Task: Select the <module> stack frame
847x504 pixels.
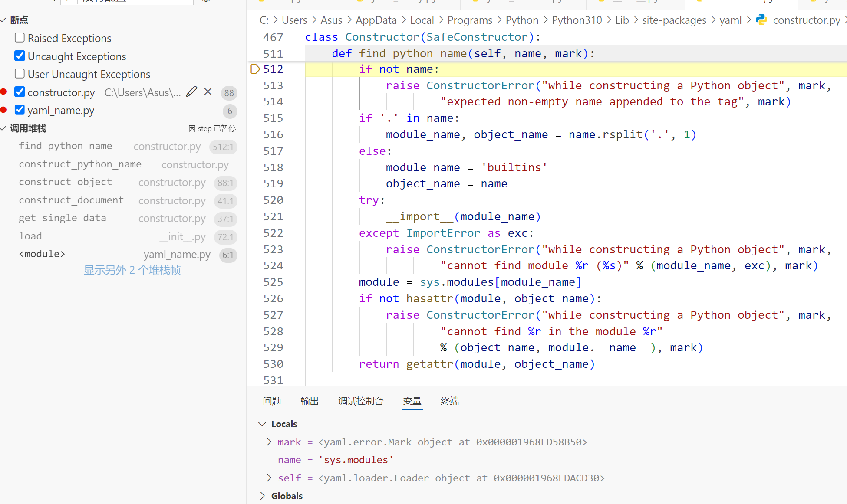Action: coord(123,255)
